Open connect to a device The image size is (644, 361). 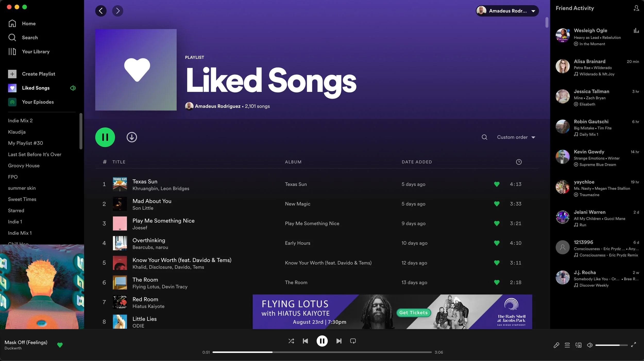click(x=578, y=345)
